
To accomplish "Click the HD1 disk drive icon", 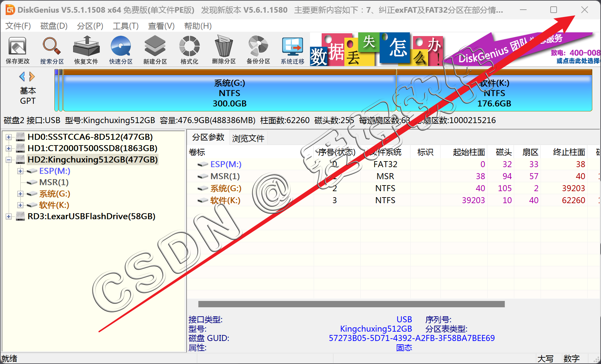I will [x=20, y=148].
